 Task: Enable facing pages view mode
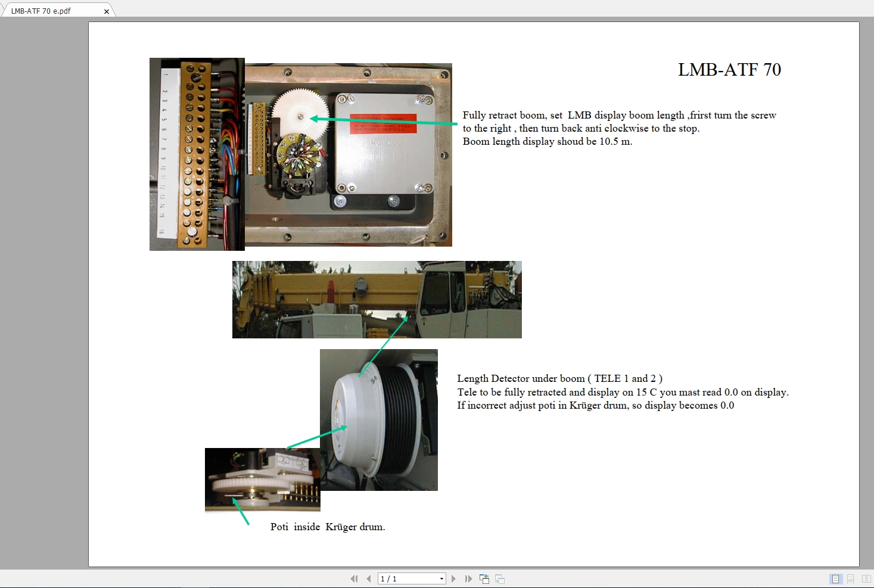tap(866, 578)
